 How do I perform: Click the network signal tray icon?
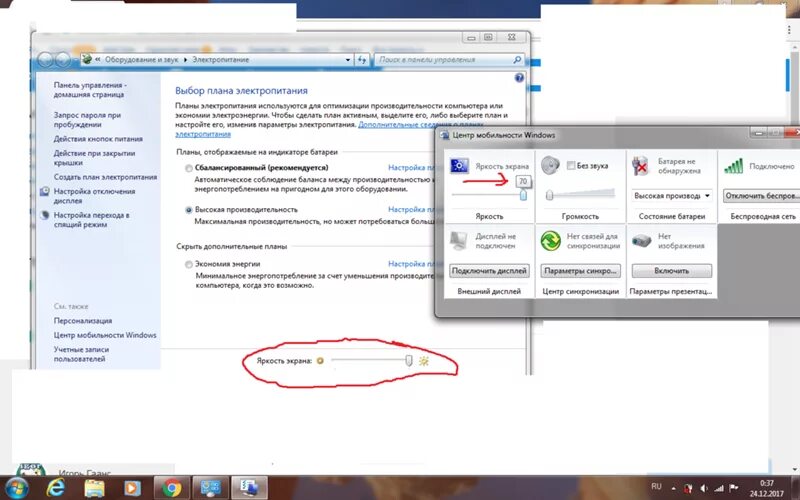tap(719, 488)
